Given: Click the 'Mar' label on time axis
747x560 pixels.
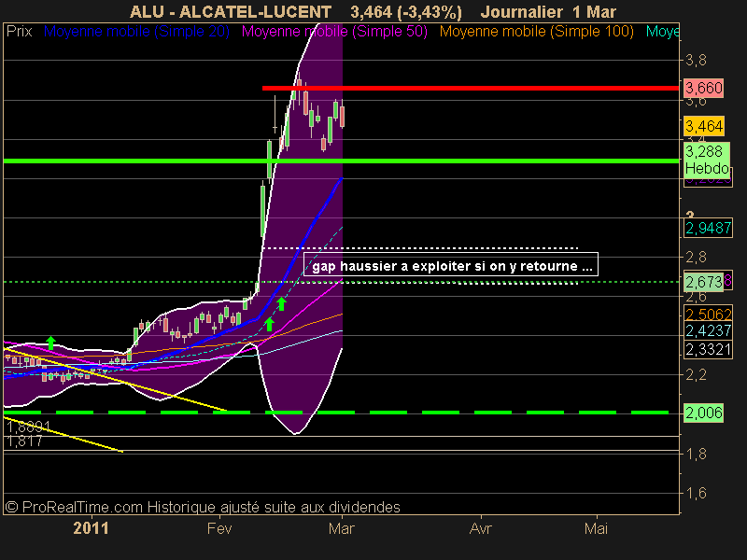Looking at the screenshot, I should pyautogui.click(x=342, y=528).
